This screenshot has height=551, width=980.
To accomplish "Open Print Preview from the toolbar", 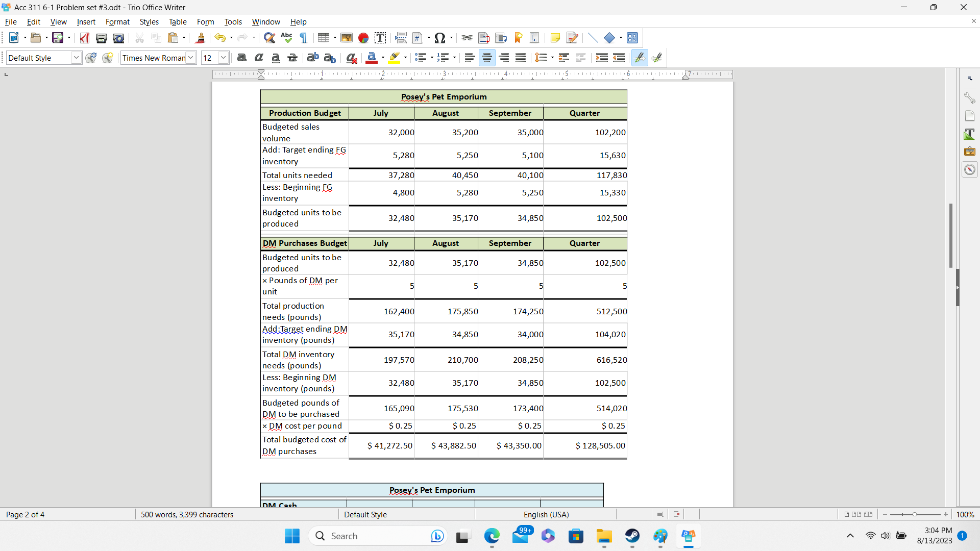I will tap(118, 38).
